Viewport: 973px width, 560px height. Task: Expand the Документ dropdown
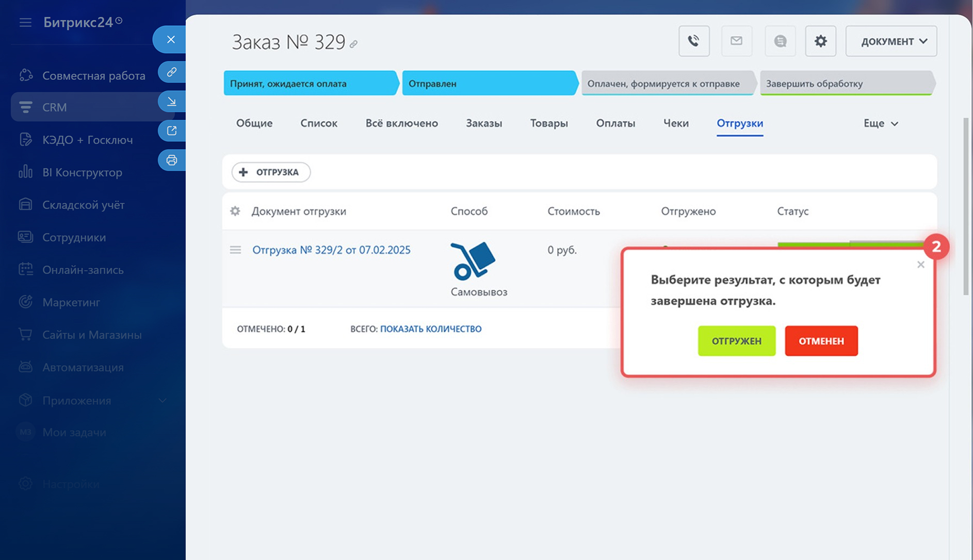[891, 41]
